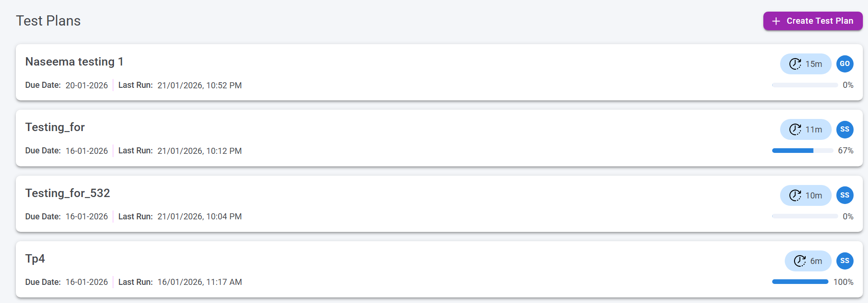Open the Testing_for_532 plan title

pyautogui.click(x=67, y=193)
